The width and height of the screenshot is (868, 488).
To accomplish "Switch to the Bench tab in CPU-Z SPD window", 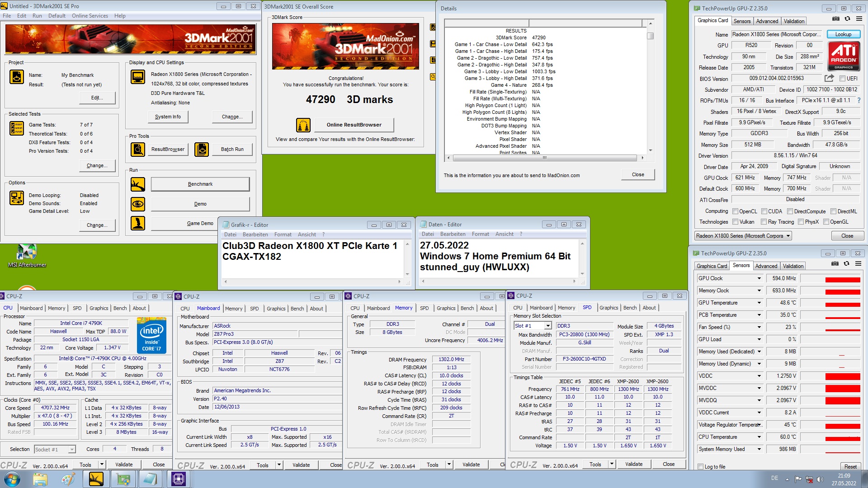I will [630, 308].
